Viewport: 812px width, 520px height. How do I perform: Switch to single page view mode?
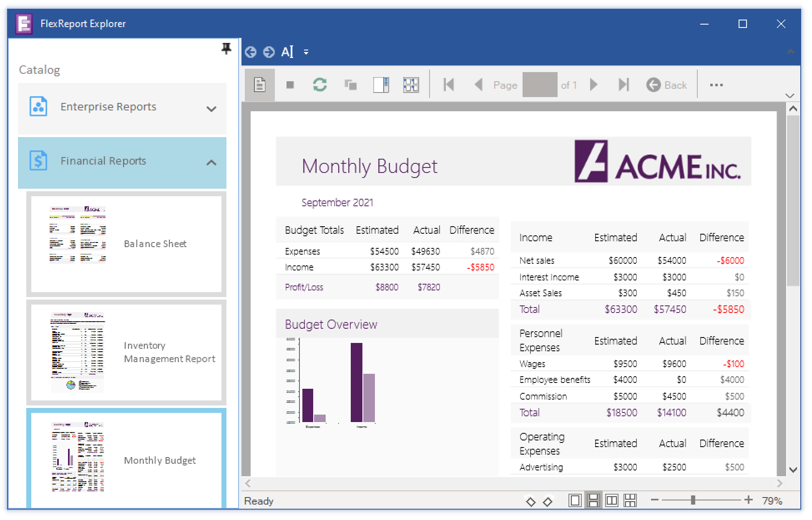pos(575,500)
